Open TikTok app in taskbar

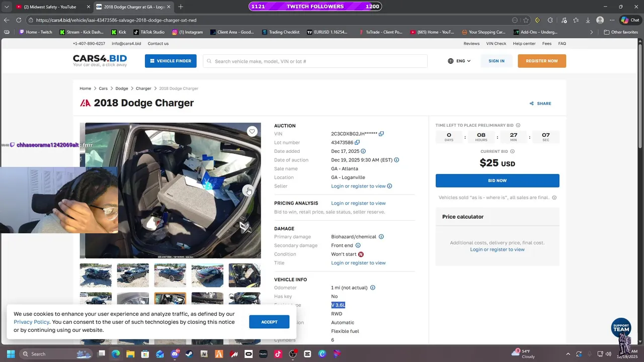click(x=278, y=354)
